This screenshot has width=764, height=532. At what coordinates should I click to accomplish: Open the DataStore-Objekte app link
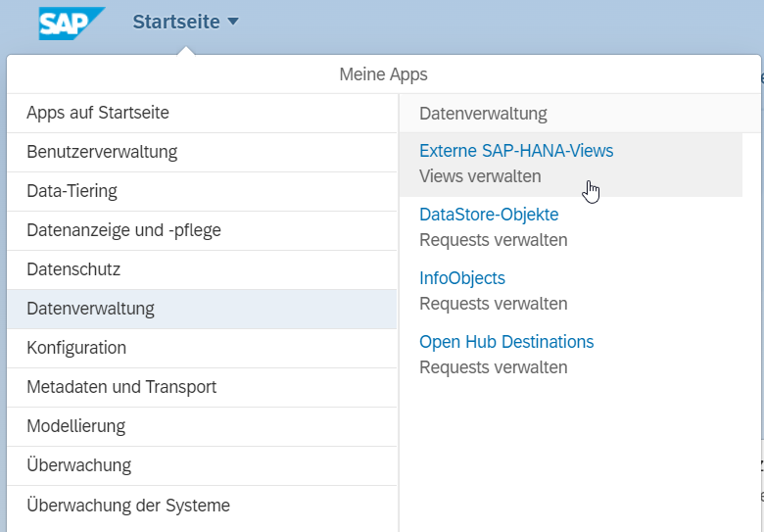[489, 215]
